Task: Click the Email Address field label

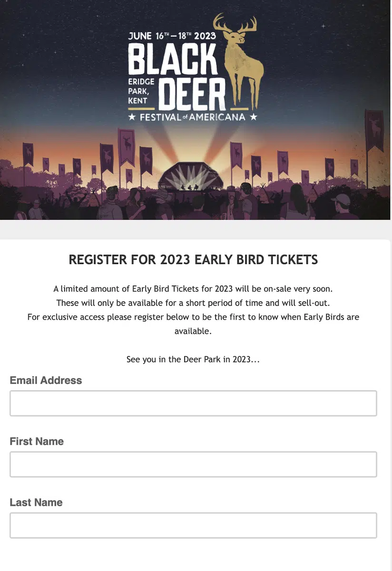Action: point(46,380)
